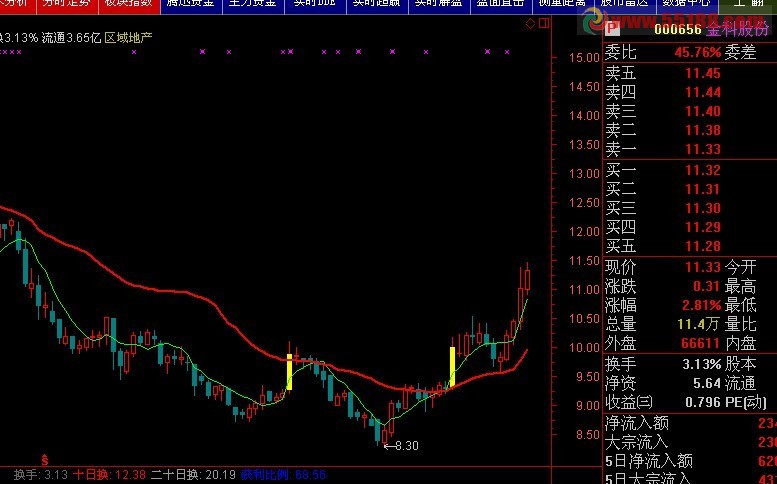Click the 11.50 price axis label
Viewport: 777px width, 484px height.
point(584,261)
